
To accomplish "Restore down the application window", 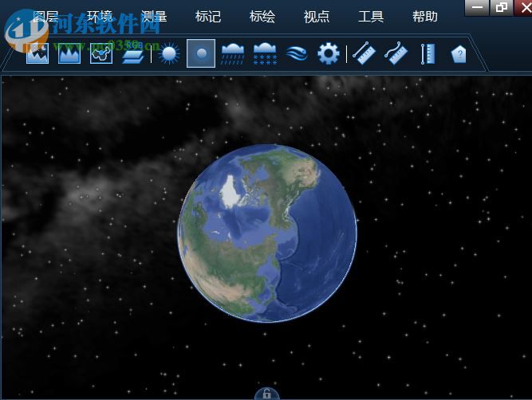I will (x=502, y=7).
